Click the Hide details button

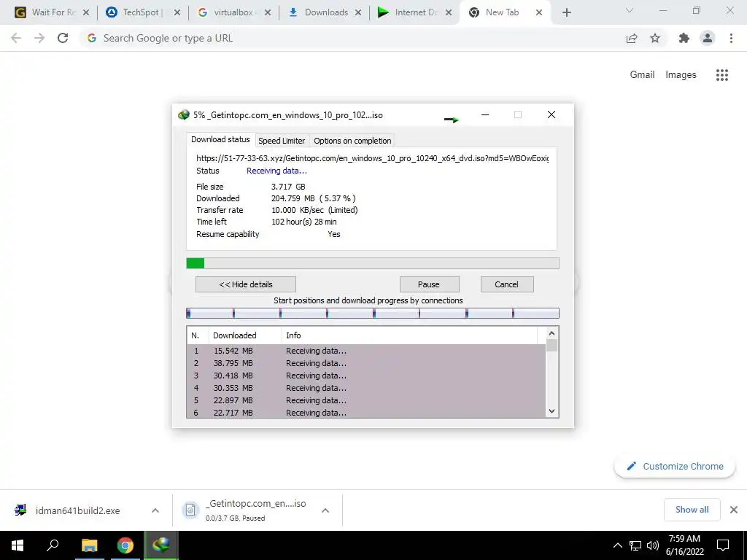tap(246, 284)
